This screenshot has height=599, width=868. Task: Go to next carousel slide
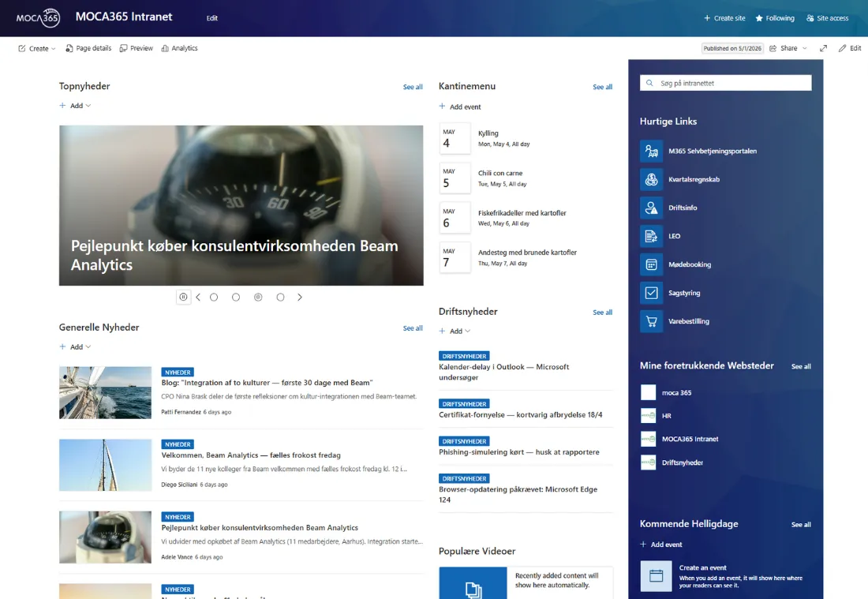[300, 298]
